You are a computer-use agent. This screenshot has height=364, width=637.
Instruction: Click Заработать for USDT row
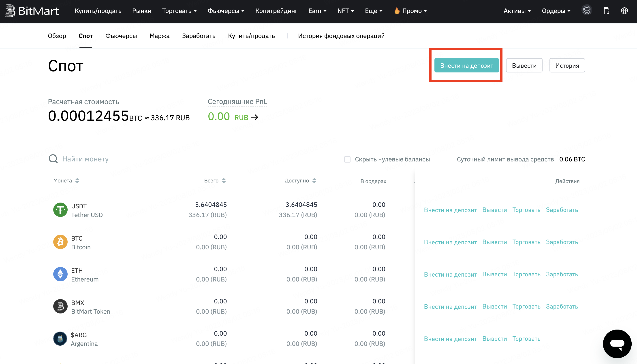562,210
